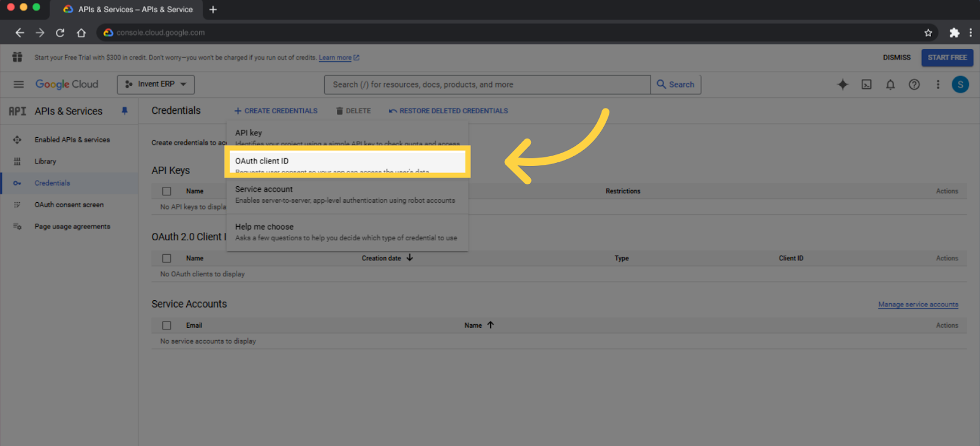980x446 pixels.
Task: Bookmark this page with star icon
Action: tap(928, 32)
